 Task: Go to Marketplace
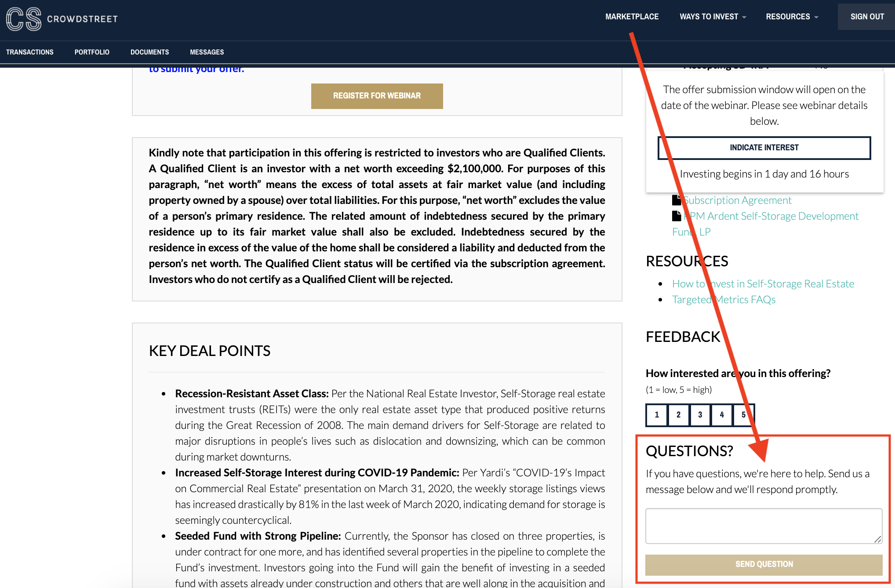click(x=632, y=17)
